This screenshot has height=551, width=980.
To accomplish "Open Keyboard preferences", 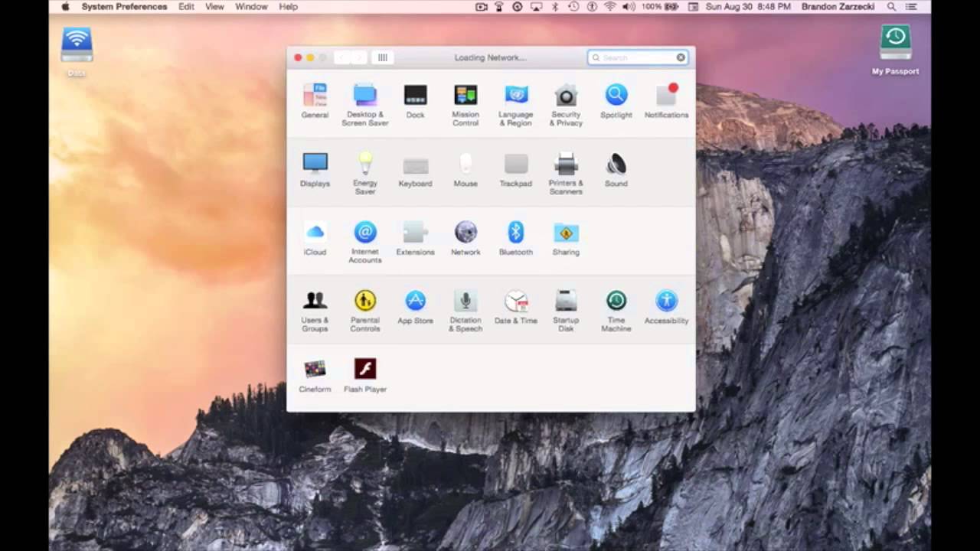I will tap(415, 170).
